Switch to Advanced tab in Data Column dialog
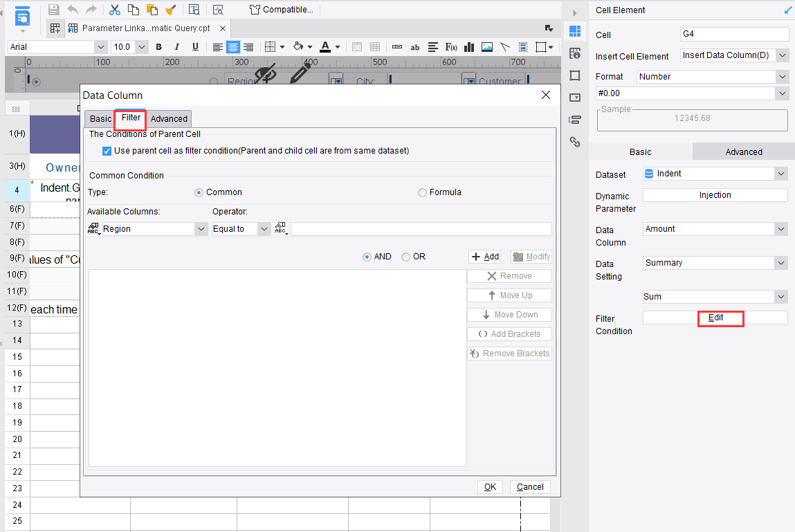Viewport: 795px width, 532px height. point(169,119)
